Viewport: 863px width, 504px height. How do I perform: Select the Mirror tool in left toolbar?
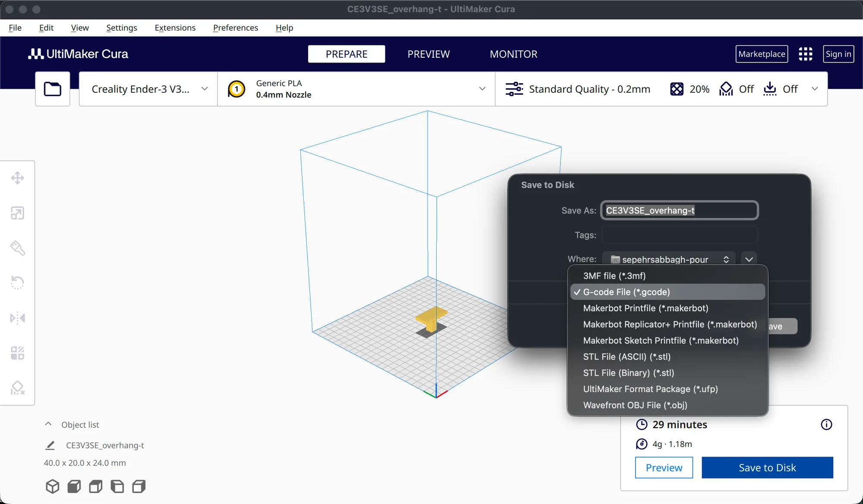coord(17,318)
